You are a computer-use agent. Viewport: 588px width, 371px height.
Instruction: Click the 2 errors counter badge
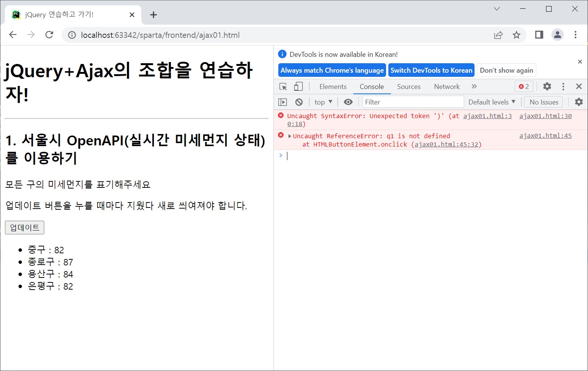524,87
